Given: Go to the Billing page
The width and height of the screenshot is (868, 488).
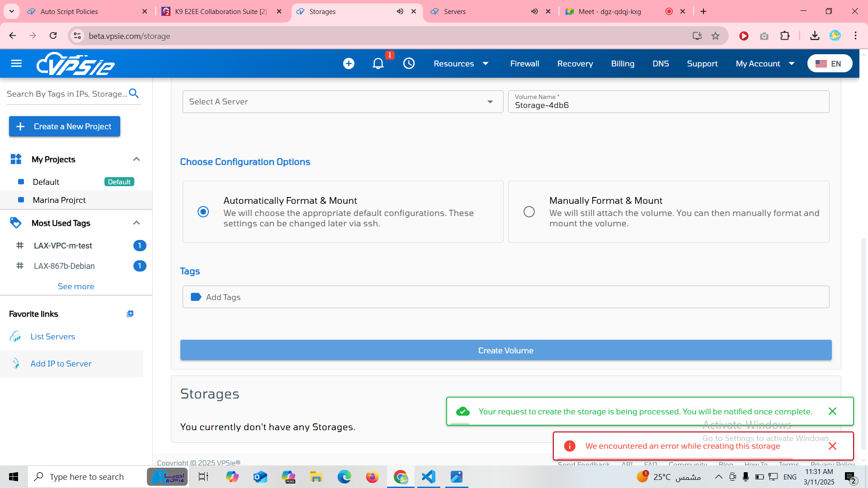Looking at the screenshot, I should click(623, 64).
